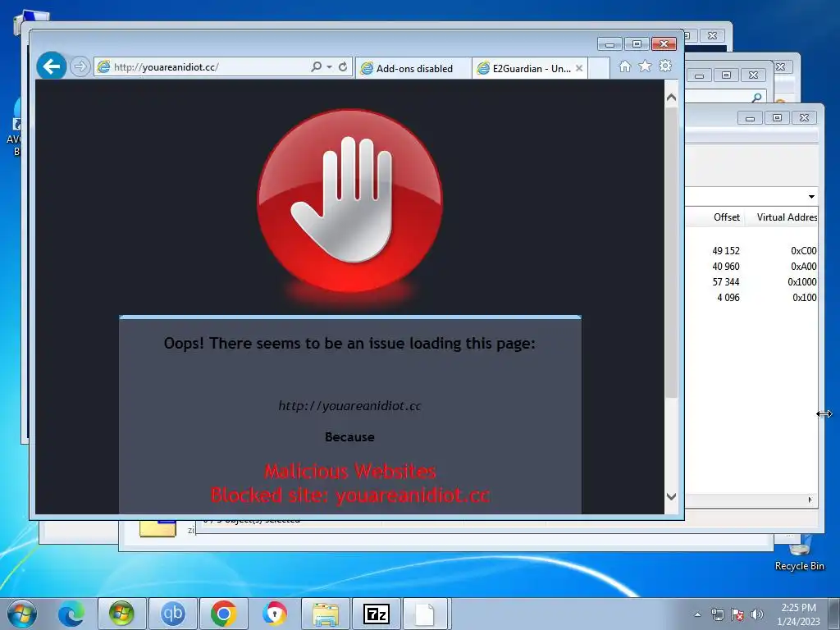Click the vertical scrollbar thumb of the blocked page
Screen dimensions: 840x630
pos(671,252)
